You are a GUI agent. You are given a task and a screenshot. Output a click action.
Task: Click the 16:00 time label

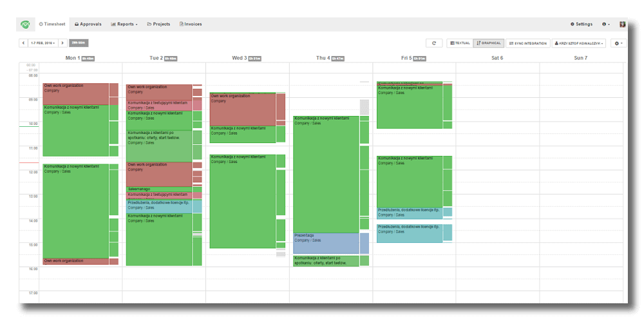pyautogui.click(x=33, y=269)
